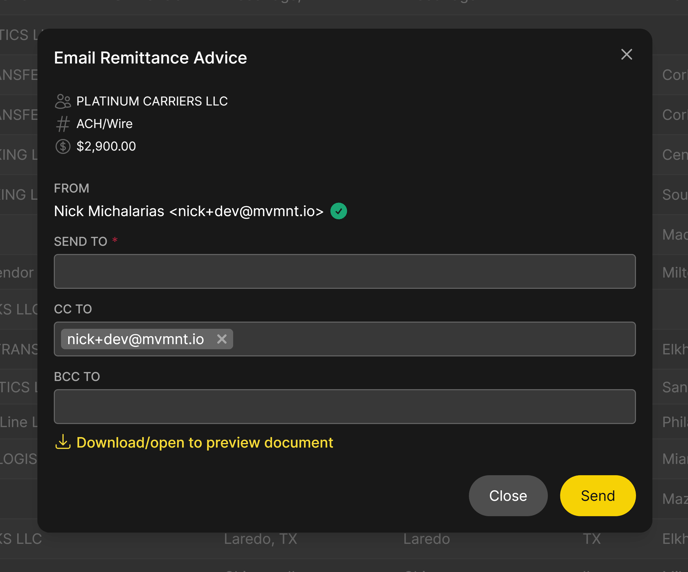Click the PLATINUM CARRIERS LLC name
Viewport: 688px width, 572px height.
tap(152, 101)
